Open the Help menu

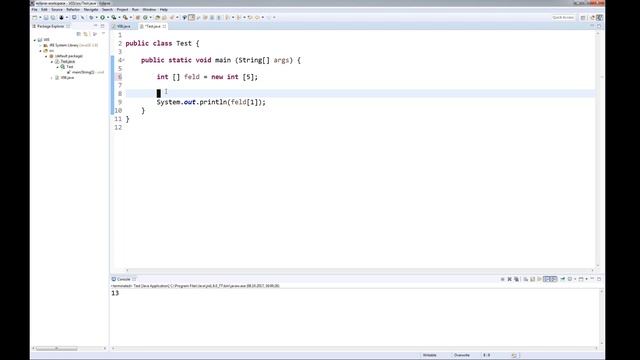click(x=164, y=9)
